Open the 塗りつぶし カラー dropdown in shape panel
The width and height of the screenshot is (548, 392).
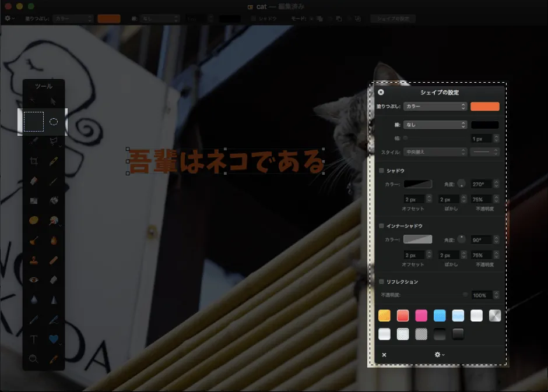[x=435, y=106]
